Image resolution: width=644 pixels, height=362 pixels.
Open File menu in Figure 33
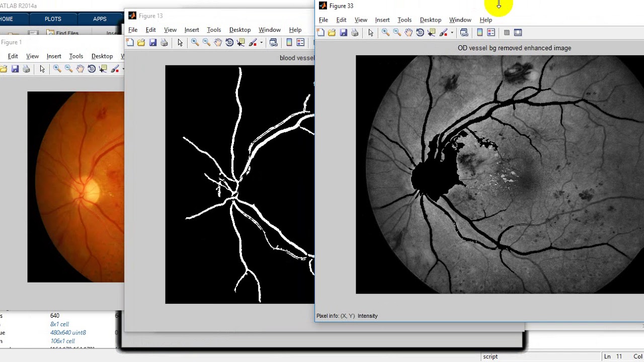click(x=324, y=20)
